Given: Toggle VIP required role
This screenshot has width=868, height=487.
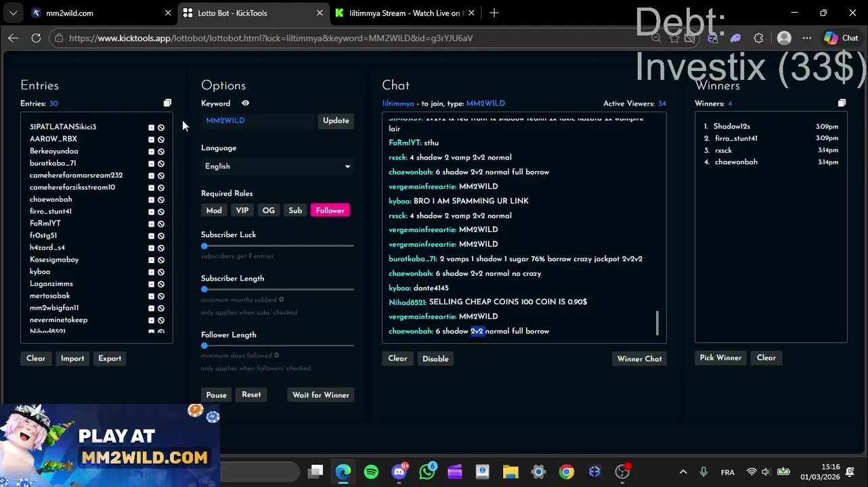Looking at the screenshot, I should coord(242,210).
